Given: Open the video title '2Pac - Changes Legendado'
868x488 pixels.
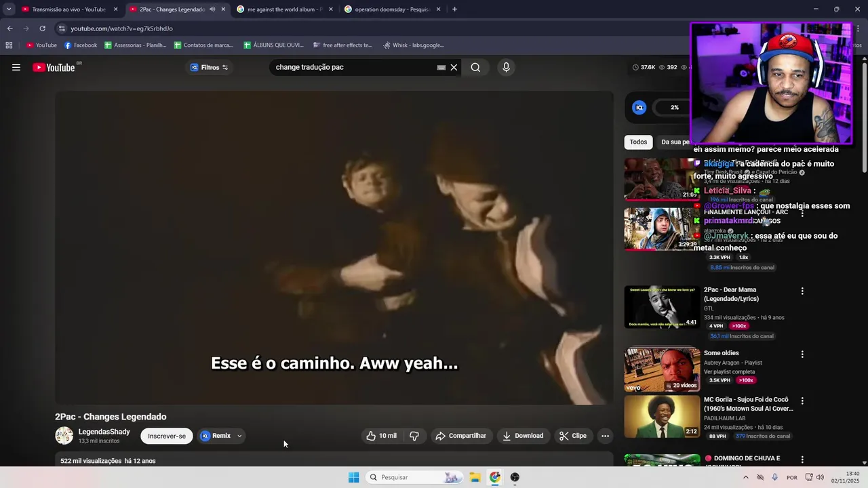Looking at the screenshot, I should click(111, 417).
